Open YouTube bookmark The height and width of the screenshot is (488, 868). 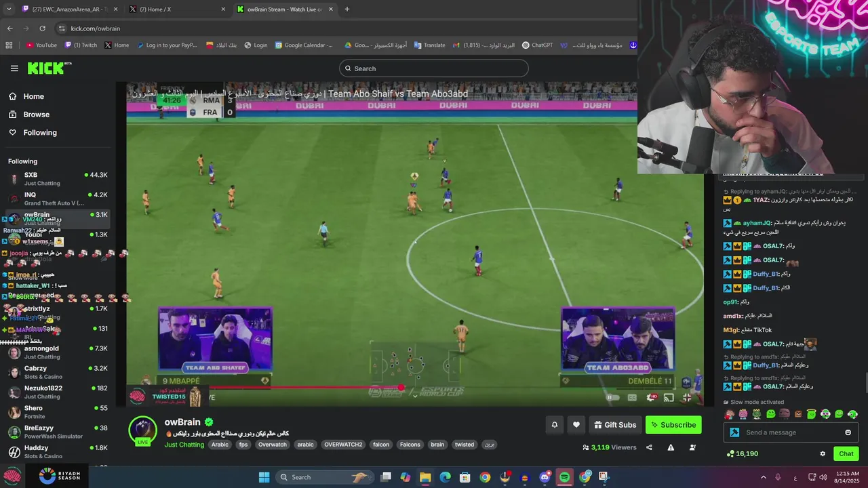coord(42,45)
